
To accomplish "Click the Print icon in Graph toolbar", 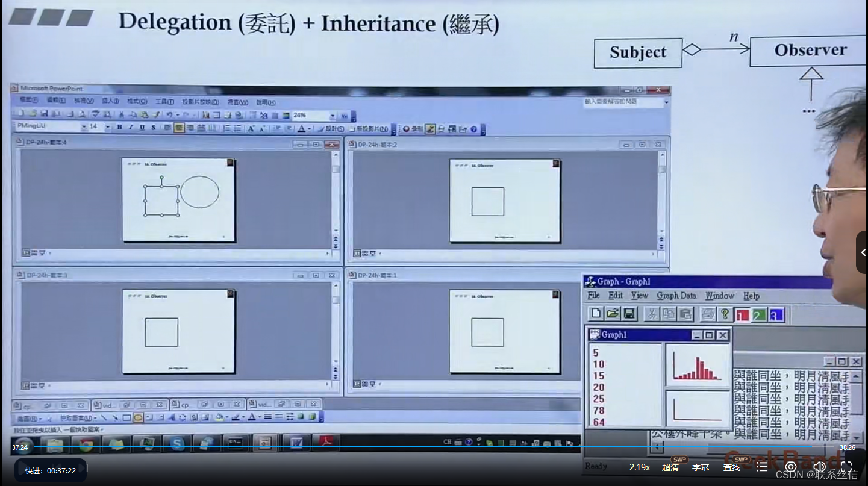I will pos(708,314).
